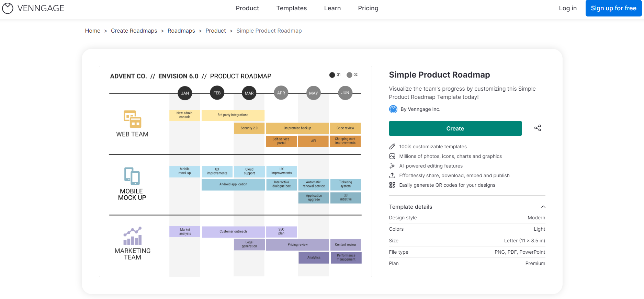Screen dimensions: 644x299
Task: Open the Learn menu
Action: pyautogui.click(x=332, y=8)
